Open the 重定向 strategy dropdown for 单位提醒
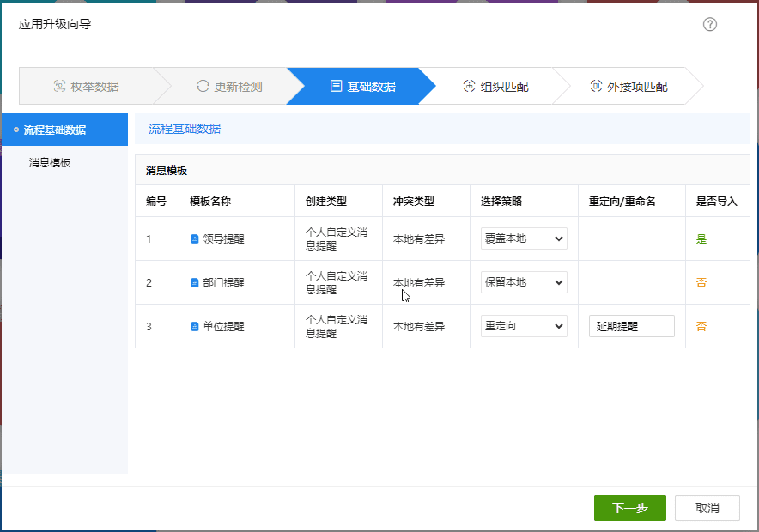The image size is (759, 532). pyautogui.click(x=524, y=326)
